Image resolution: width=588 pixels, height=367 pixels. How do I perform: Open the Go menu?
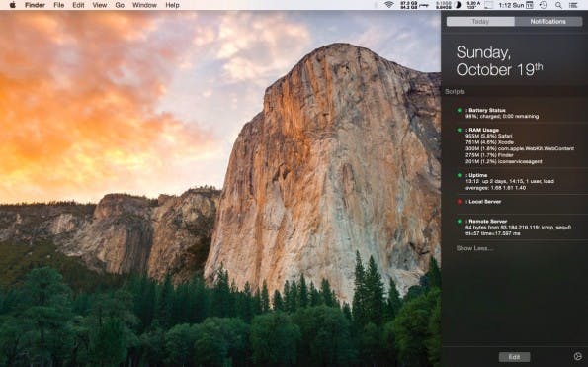[x=120, y=5]
